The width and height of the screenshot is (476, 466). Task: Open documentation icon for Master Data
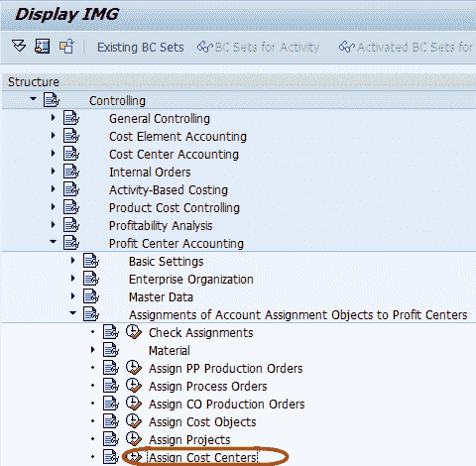pos(91,296)
